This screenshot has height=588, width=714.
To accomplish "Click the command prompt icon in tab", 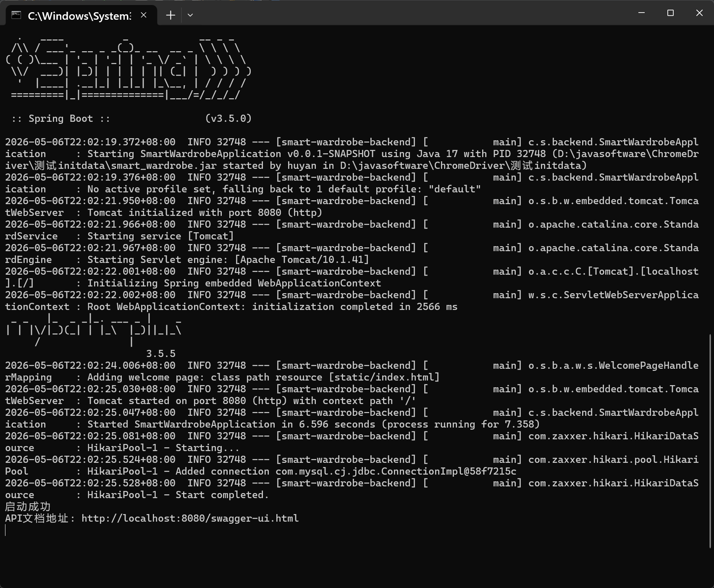I will (16, 15).
